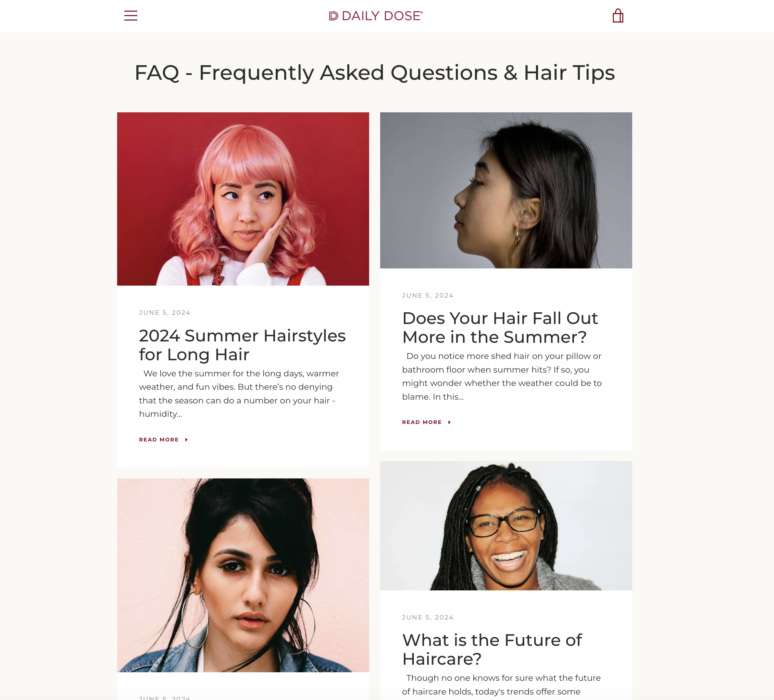Image resolution: width=774 pixels, height=700 pixels.
Task: Open "What is the Future of Haircare?" title
Action: click(492, 649)
